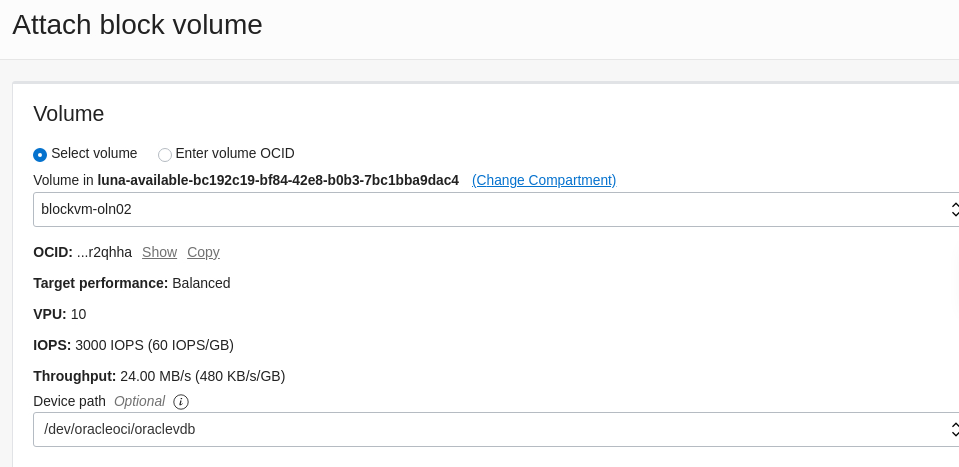Click the 'VPU: 10' line
The height and width of the screenshot is (467, 959).
pyautogui.click(x=59, y=314)
